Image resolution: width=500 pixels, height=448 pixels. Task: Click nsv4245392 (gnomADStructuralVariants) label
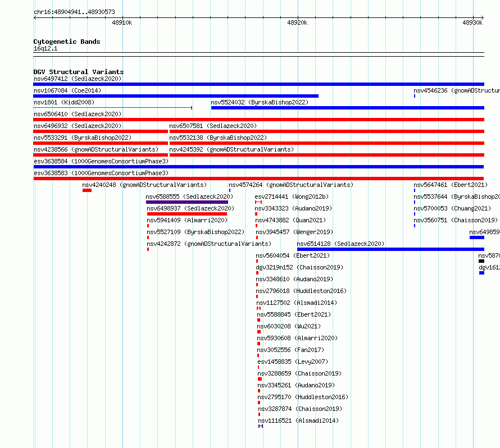[231, 149]
